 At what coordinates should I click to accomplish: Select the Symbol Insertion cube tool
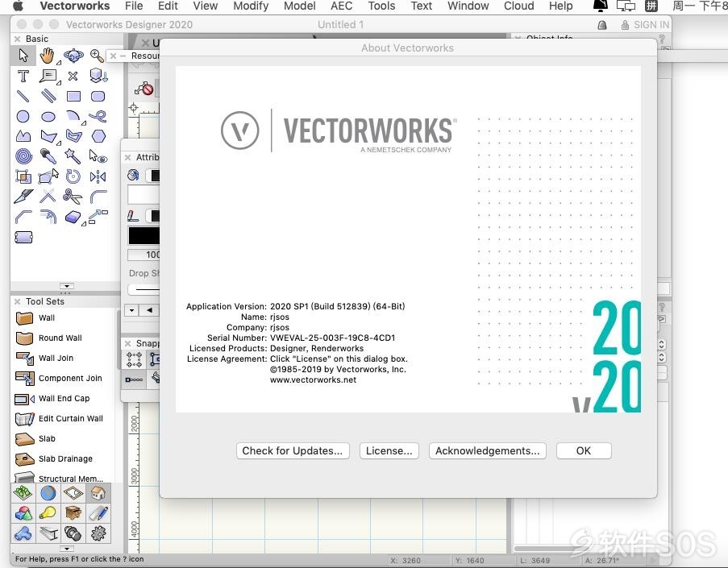98,76
